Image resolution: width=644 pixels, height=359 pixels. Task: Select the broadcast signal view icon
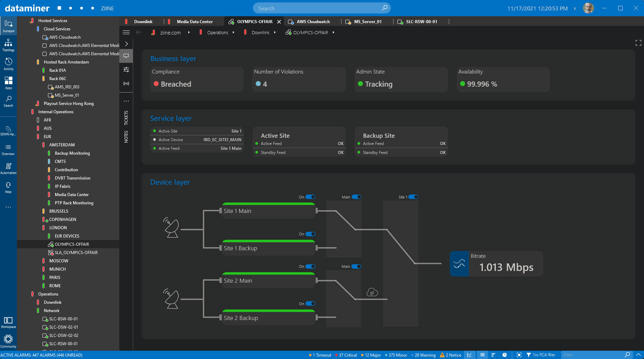coord(126,83)
